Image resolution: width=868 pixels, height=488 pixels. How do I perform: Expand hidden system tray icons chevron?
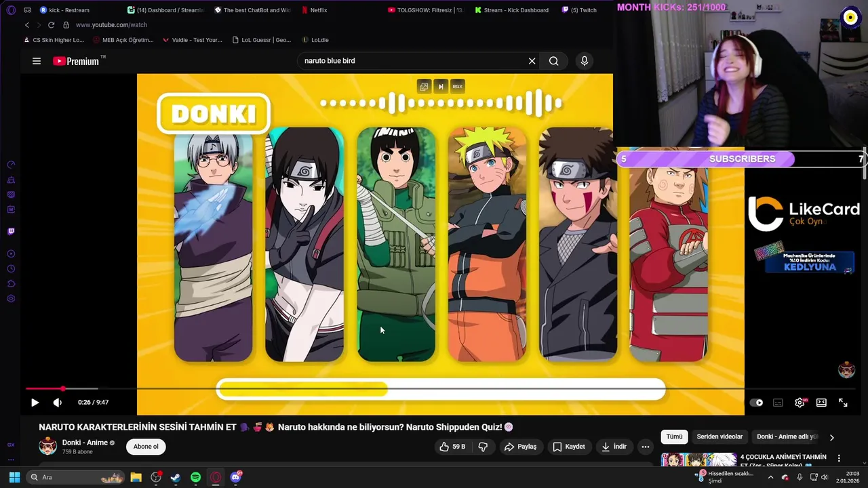click(x=770, y=477)
